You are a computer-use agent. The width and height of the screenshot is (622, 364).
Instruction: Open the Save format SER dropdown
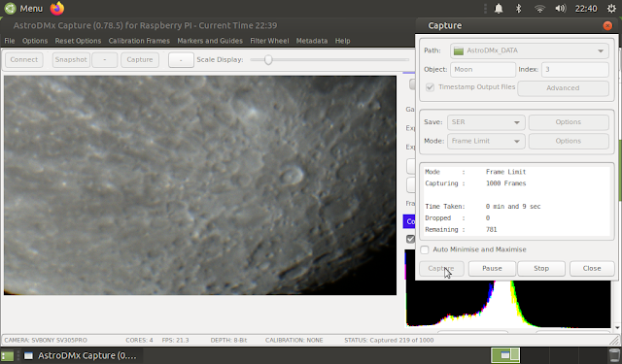(x=486, y=122)
